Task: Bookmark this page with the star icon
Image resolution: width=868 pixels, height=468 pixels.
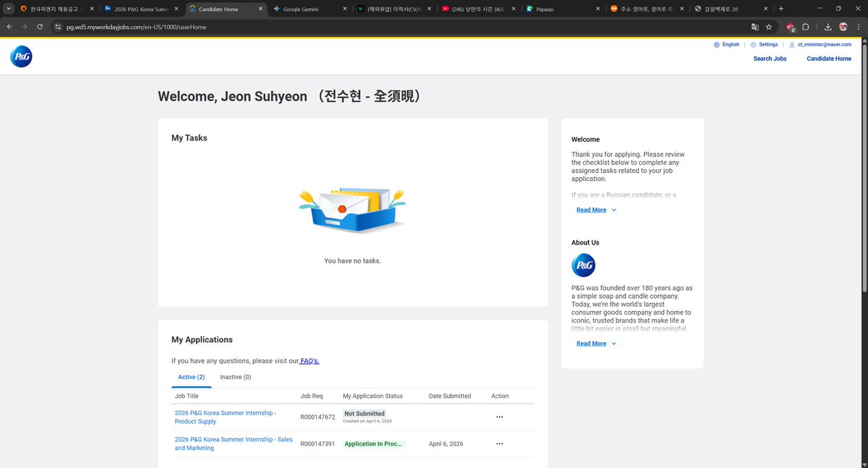Action: click(769, 27)
